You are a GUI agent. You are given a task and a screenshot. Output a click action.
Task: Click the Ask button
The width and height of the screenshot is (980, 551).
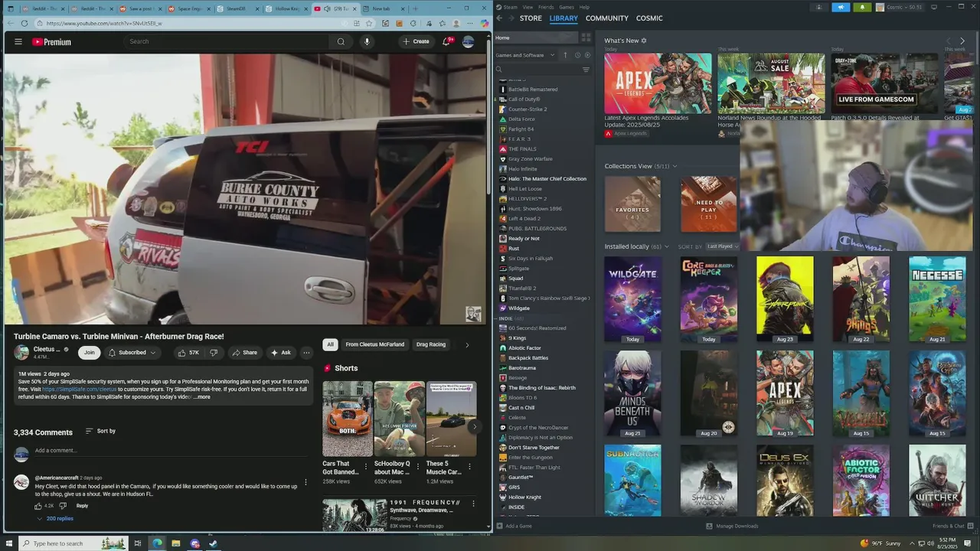pyautogui.click(x=280, y=353)
